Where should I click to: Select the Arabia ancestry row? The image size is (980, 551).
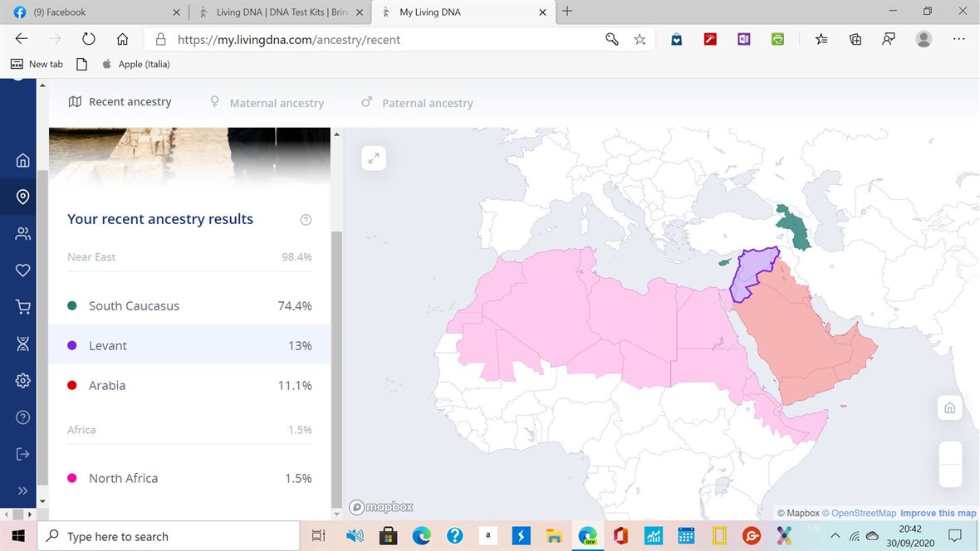pos(189,385)
